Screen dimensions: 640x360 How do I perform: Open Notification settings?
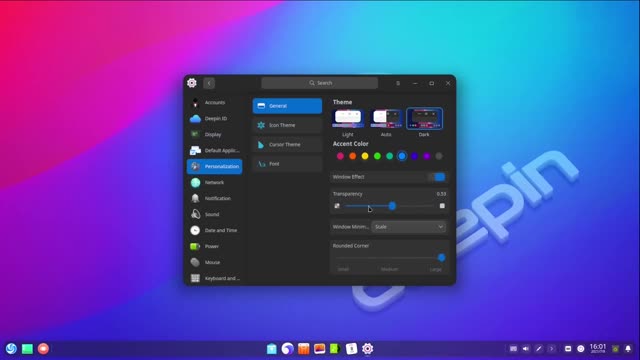[x=214, y=198]
